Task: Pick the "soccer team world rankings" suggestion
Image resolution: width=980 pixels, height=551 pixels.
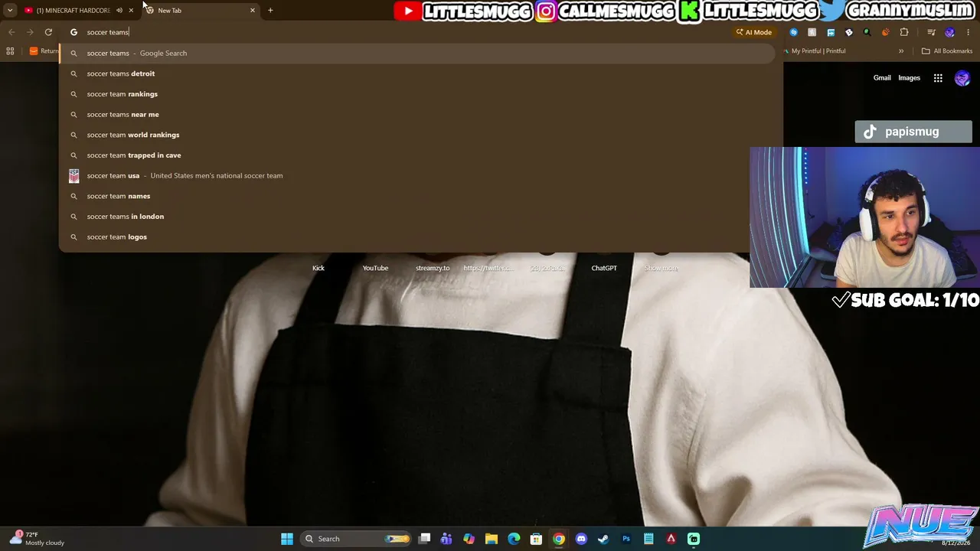Action: coord(417,135)
